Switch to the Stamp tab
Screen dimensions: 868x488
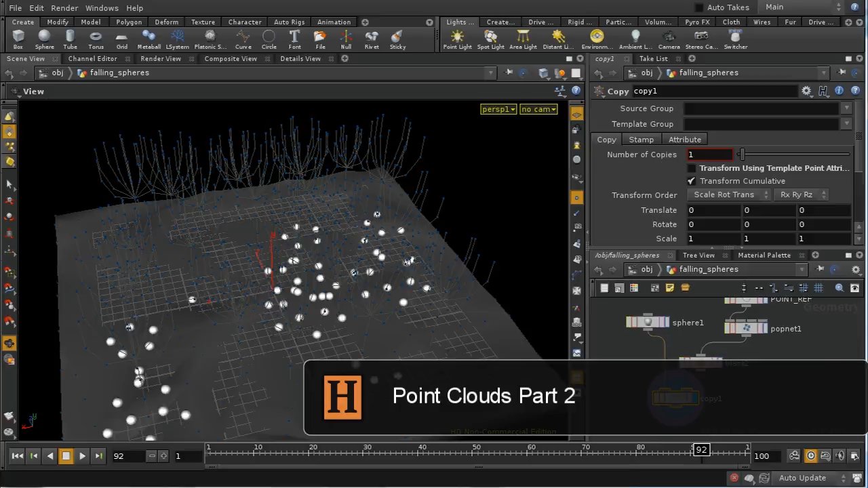641,140
